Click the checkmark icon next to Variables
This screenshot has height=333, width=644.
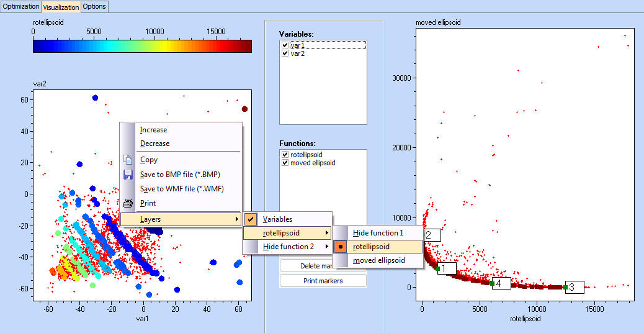tap(251, 219)
